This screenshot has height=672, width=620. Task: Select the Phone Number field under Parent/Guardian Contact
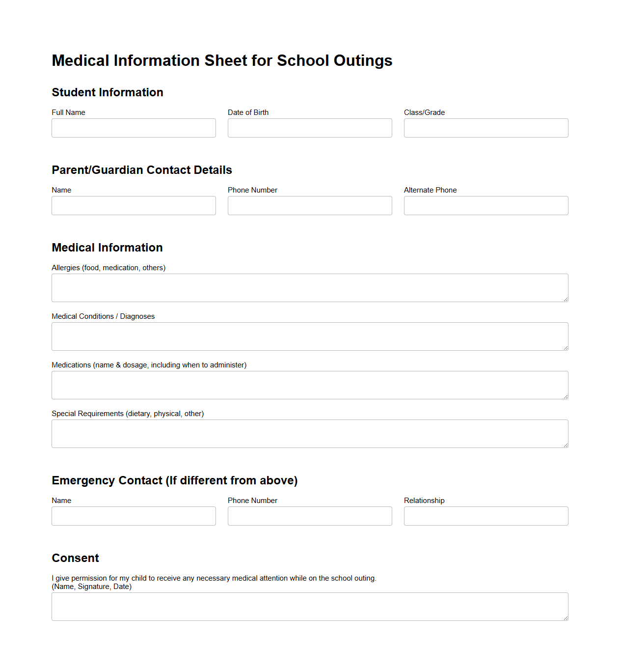[310, 205]
